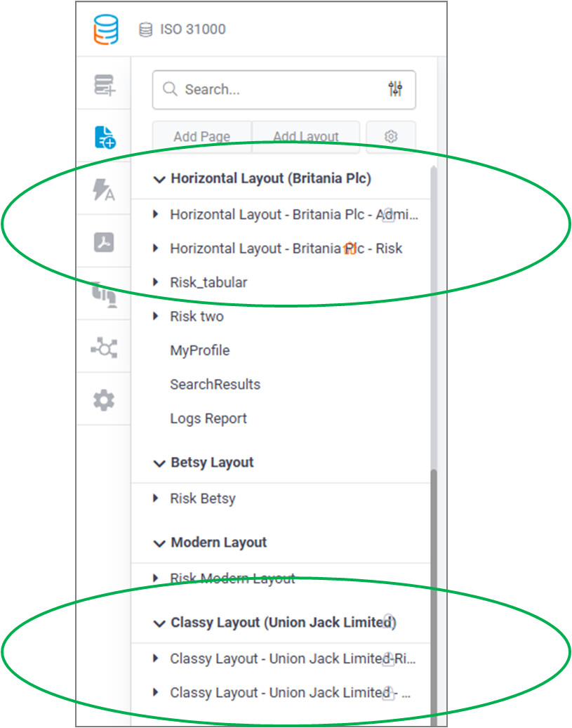The image size is (572, 728).
Task: Collapse the Betsy Layout group
Action: click(x=159, y=463)
